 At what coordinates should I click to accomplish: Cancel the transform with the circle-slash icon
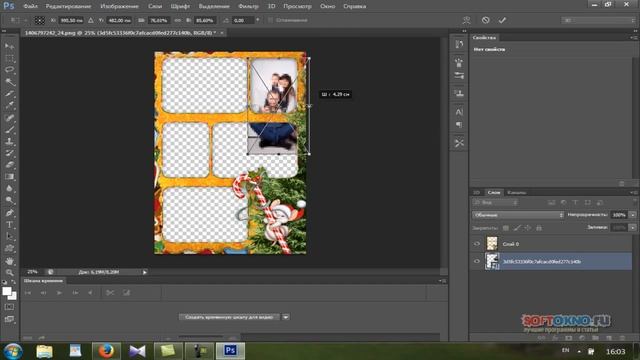tap(485, 20)
